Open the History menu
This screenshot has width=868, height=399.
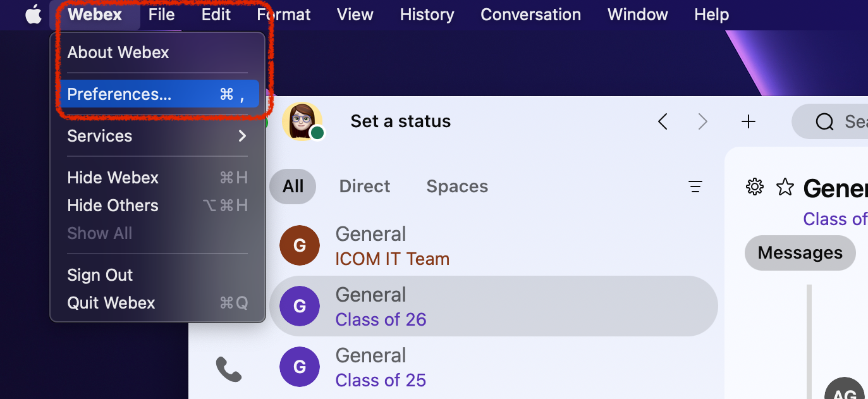pyautogui.click(x=426, y=14)
